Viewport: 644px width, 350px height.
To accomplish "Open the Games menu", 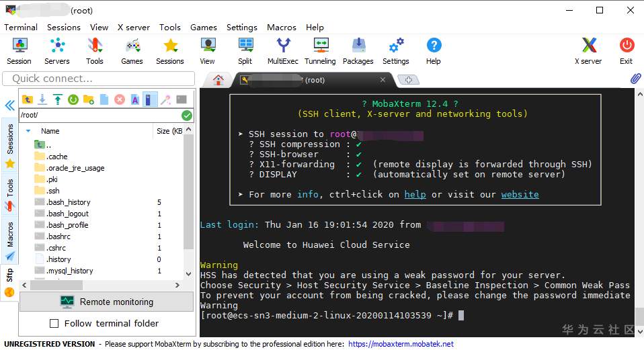I will [x=203, y=28].
